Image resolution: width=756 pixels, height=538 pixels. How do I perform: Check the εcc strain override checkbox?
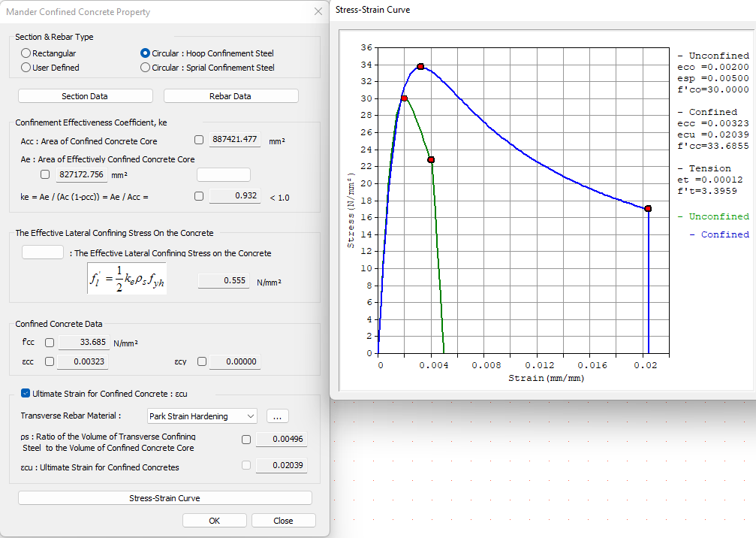point(50,361)
